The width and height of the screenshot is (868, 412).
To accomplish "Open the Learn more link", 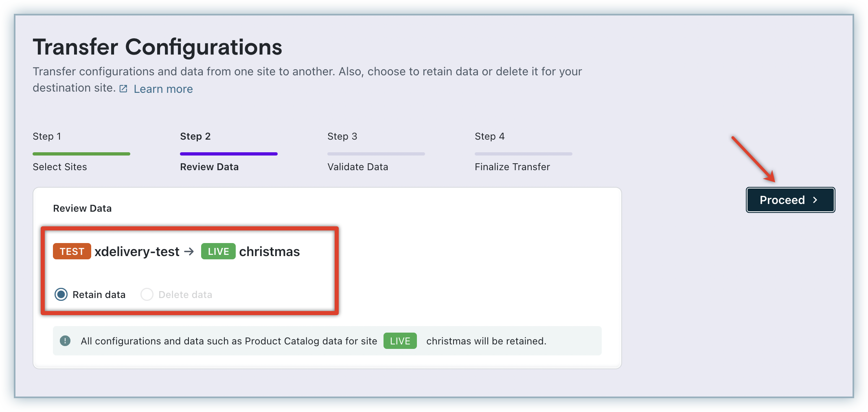I will tap(163, 89).
